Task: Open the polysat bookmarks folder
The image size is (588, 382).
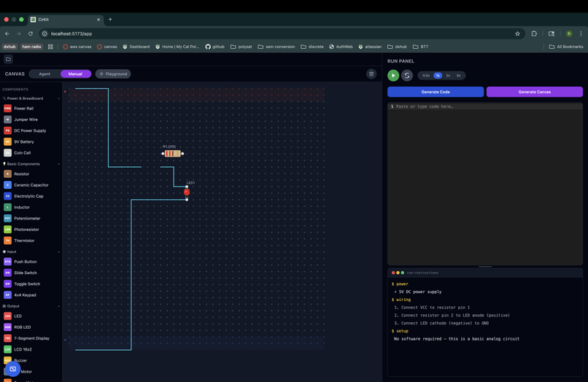Action: (x=241, y=47)
